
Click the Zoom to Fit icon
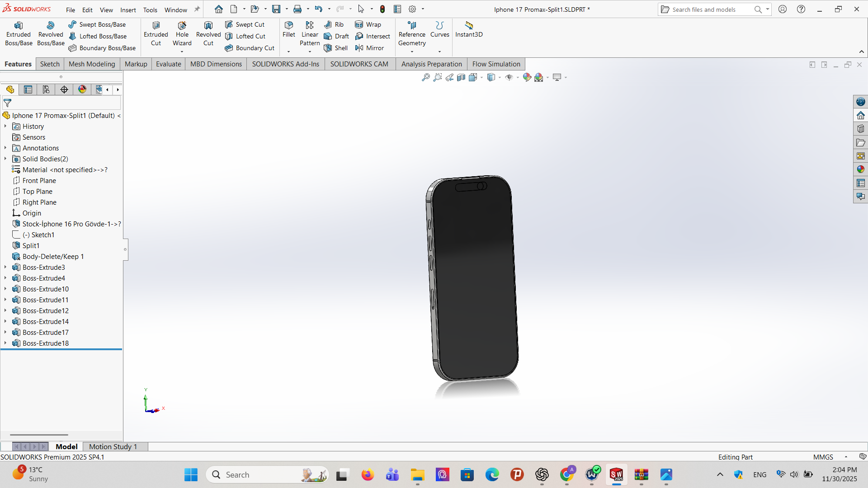tap(426, 77)
